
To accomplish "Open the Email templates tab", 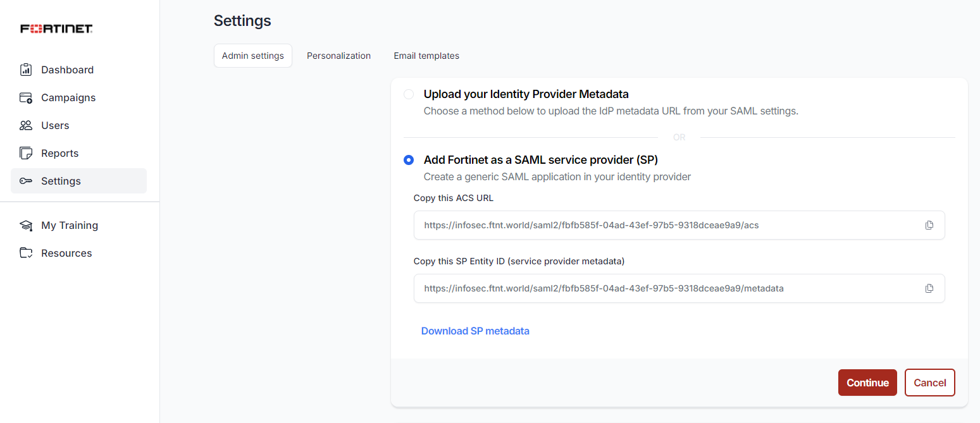I will pos(426,56).
